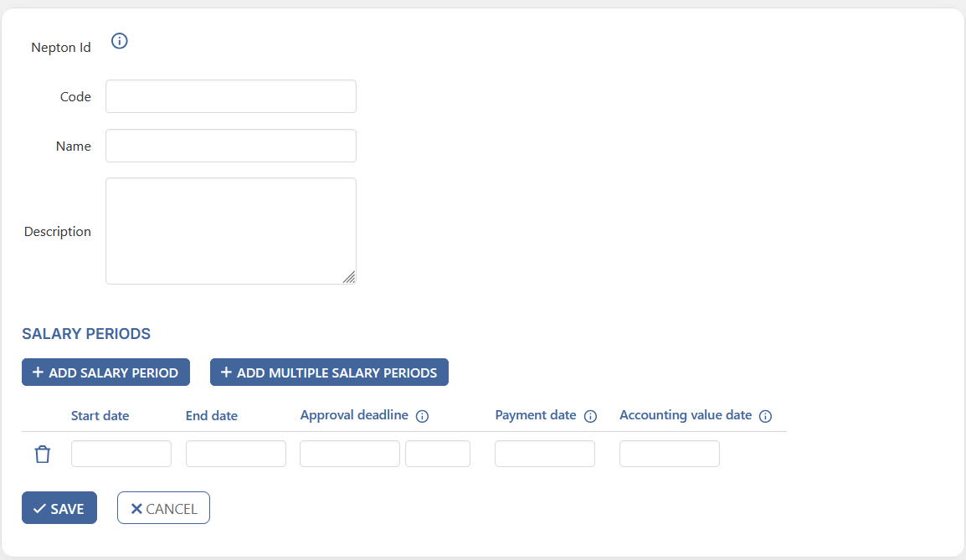Image resolution: width=966 pixels, height=560 pixels.
Task: Click the Accounting value date field
Action: tap(670, 454)
